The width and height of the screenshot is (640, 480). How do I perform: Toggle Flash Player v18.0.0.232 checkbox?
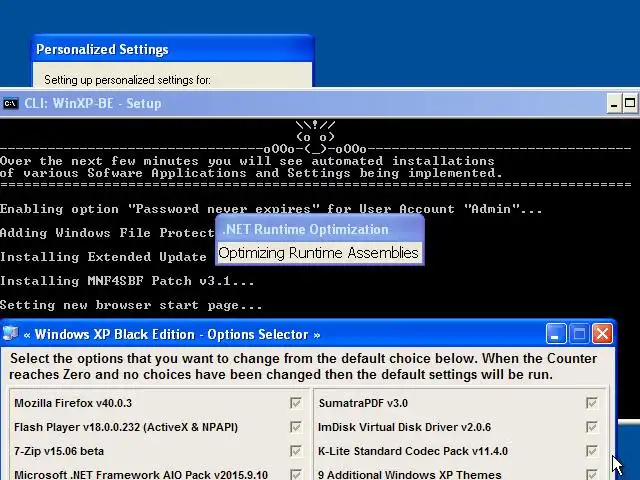point(296,427)
